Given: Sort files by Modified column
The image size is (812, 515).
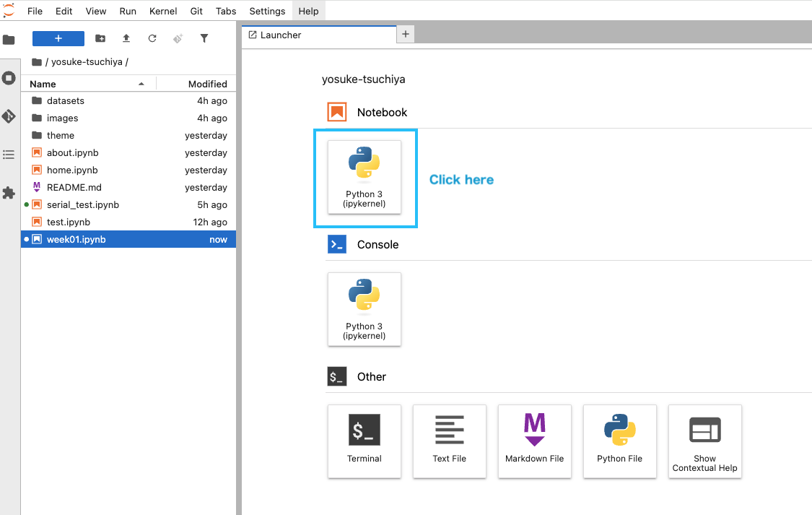Looking at the screenshot, I should pos(207,84).
